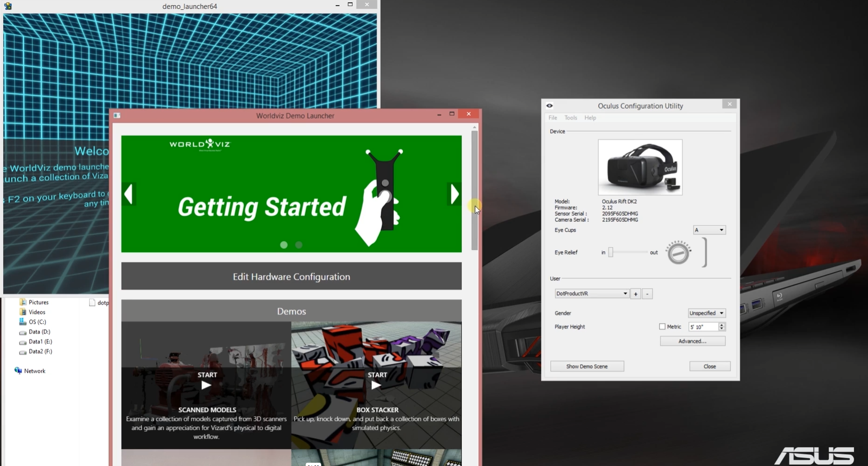This screenshot has height=466, width=868.
Task: Open the Eye Cups dropdown
Action: coord(709,230)
